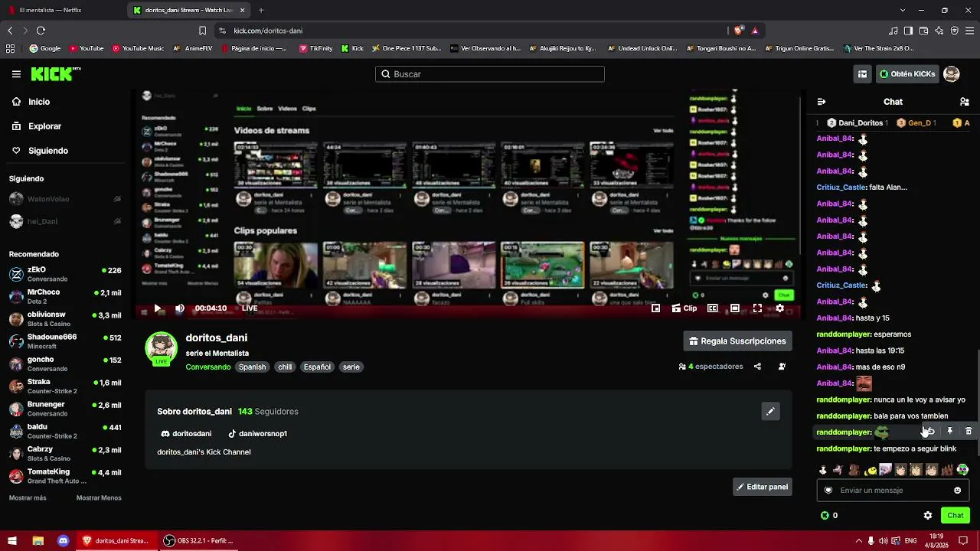Select the chill tag
Image resolution: width=980 pixels, height=551 pixels.
(x=285, y=367)
